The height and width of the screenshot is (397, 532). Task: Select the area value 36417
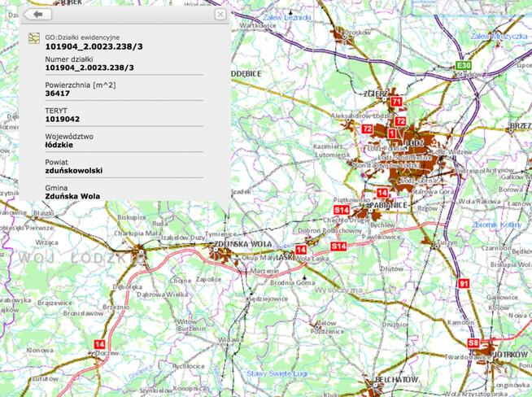pos(57,94)
